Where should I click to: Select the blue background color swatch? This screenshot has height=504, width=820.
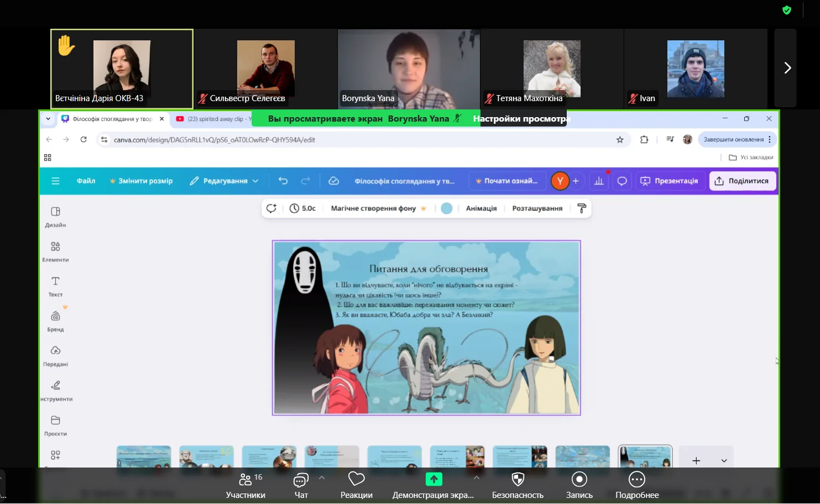(447, 208)
